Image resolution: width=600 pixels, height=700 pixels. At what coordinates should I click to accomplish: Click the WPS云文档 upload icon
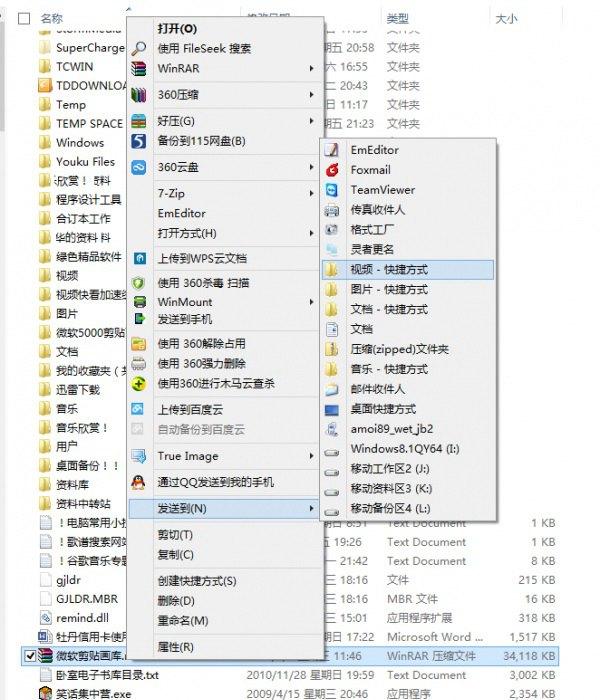(x=140, y=258)
